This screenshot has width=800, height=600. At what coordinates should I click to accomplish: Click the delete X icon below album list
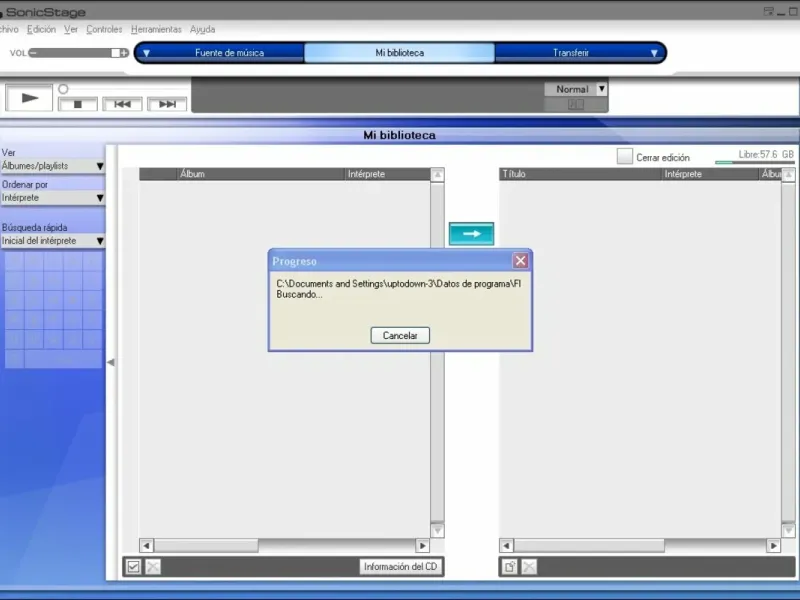pyautogui.click(x=153, y=567)
